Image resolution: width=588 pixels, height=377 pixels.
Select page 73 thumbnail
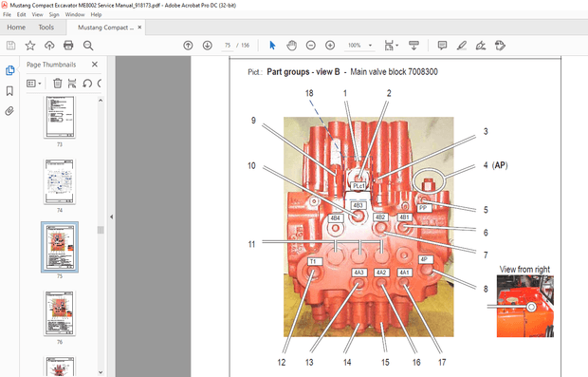pos(60,117)
